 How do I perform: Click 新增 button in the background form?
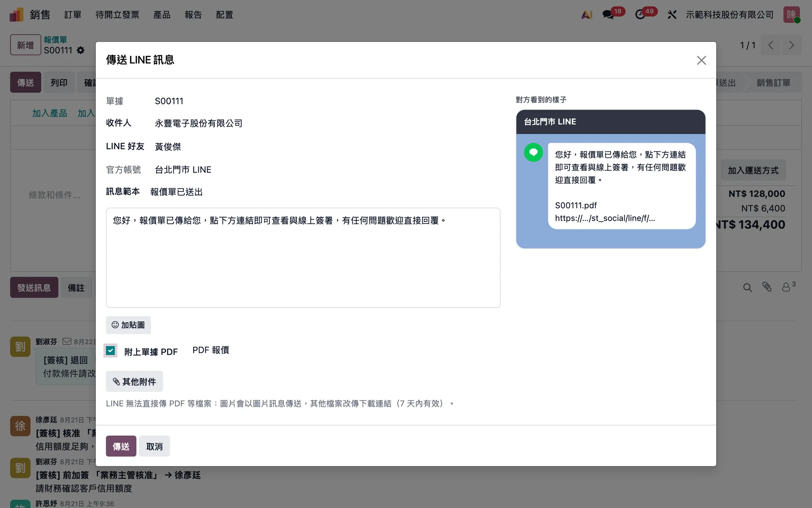click(x=26, y=45)
